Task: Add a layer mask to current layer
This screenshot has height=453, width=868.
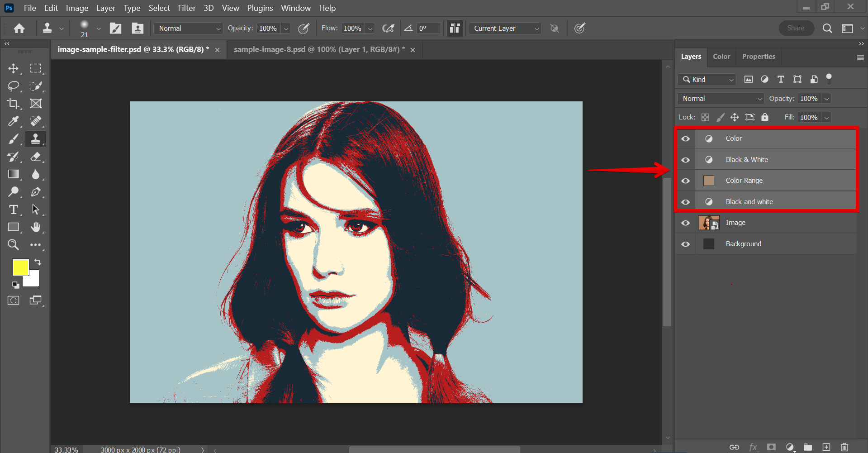Action: click(x=771, y=447)
